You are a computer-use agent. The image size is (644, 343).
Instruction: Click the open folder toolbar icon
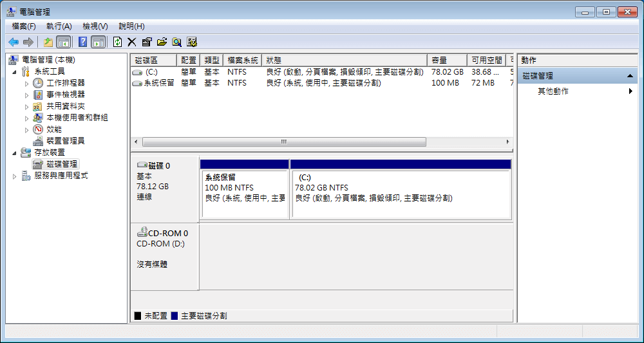162,42
